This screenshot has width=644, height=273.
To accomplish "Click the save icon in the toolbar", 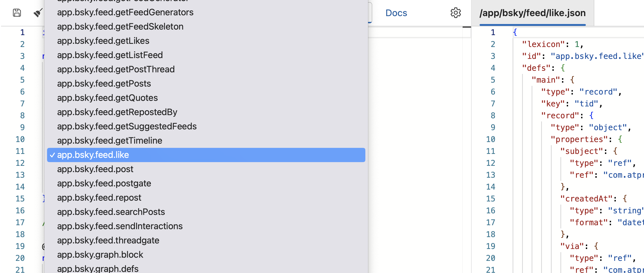I will click(x=17, y=13).
